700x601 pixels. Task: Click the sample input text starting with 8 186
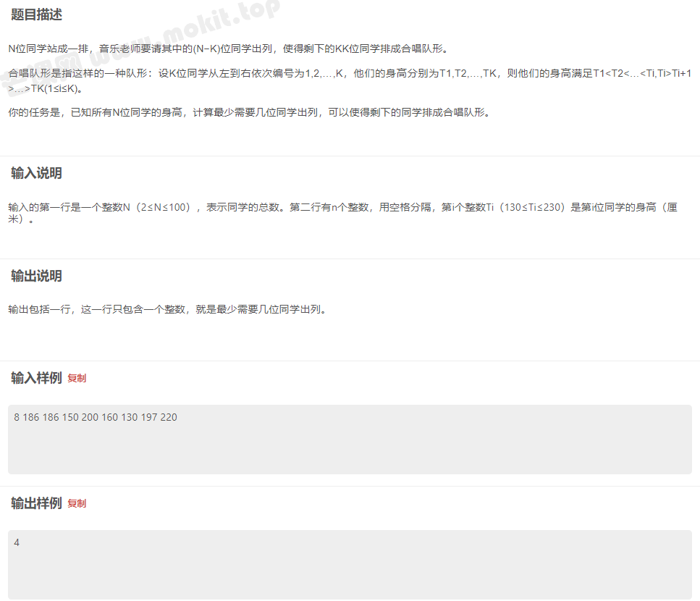96,418
